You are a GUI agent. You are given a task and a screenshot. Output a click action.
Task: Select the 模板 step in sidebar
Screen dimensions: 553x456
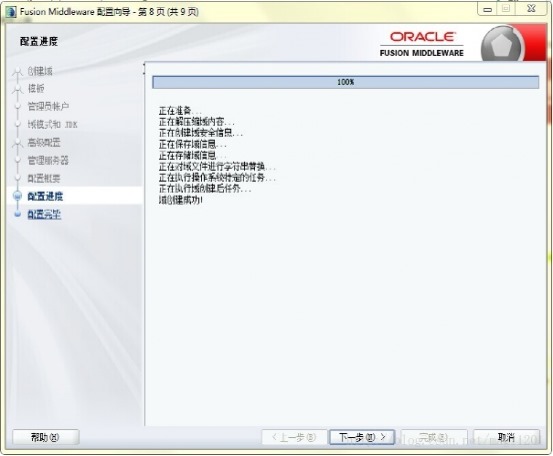point(36,89)
